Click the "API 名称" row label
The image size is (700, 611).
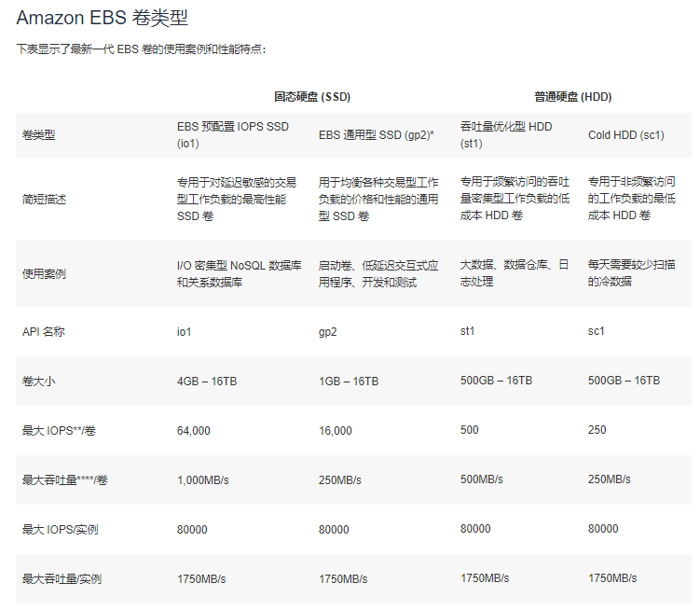coord(43,332)
